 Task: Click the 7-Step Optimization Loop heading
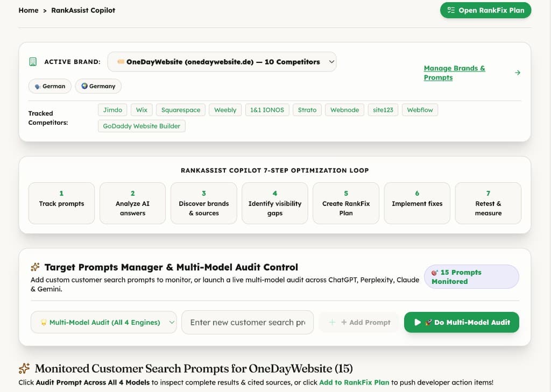tap(275, 170)
